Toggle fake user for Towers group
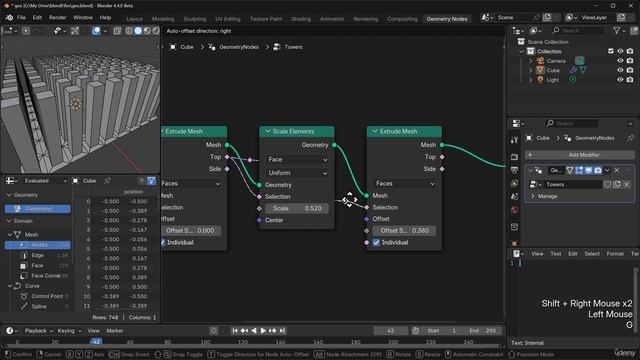Screen dimensions: 640x360 608,184
